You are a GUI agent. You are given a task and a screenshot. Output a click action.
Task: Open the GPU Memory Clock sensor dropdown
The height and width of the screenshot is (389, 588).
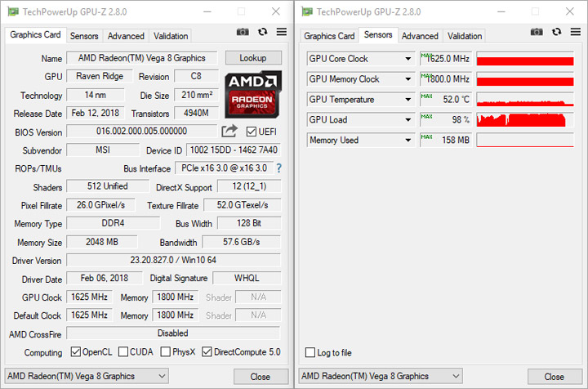[x=408, y=79]
